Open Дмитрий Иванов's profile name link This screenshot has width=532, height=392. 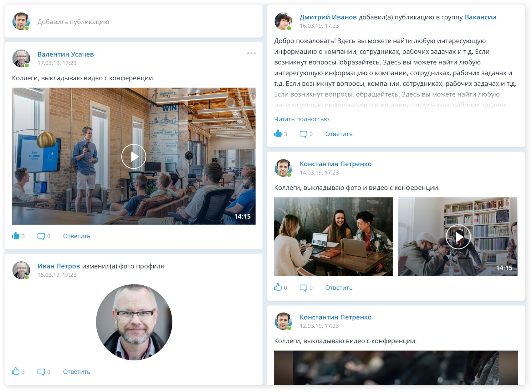coord(328,17)
